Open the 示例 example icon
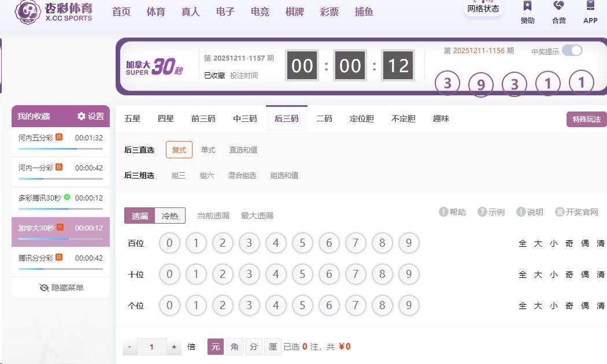This screenshot has width=607, height=364. (x=482, y=212)
